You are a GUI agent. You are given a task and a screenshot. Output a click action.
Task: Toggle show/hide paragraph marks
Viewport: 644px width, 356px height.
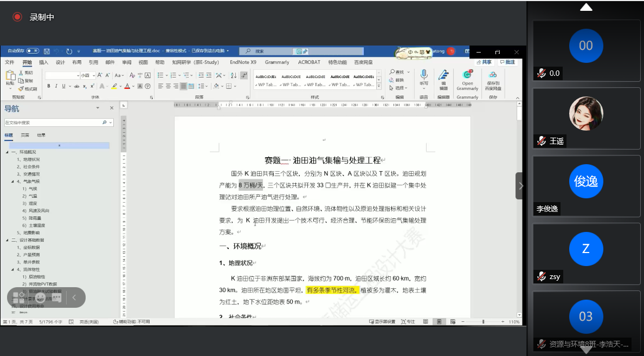point(244,75)
